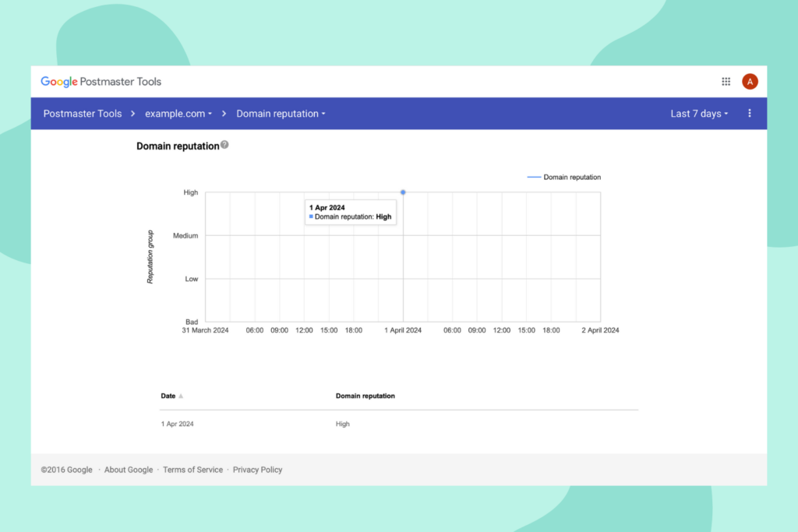Click the High value in the table
The image size is (798, 532).
click(x=343, y=425)
